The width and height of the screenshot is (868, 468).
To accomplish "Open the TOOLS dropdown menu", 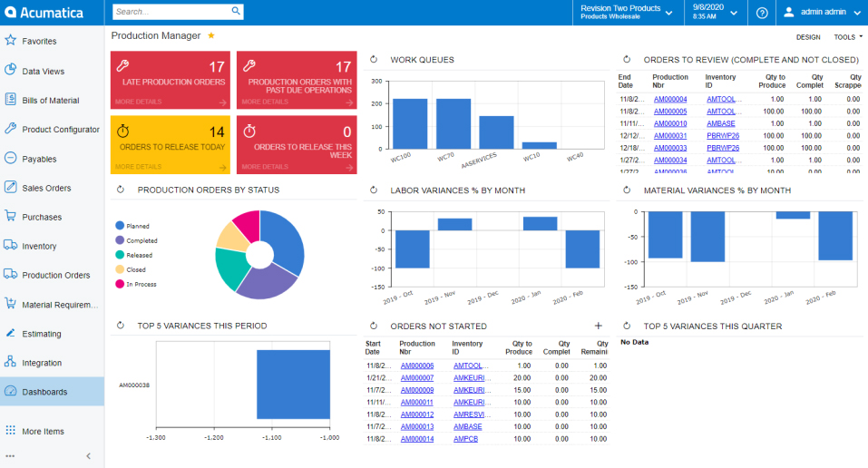I will click(848, 37).
